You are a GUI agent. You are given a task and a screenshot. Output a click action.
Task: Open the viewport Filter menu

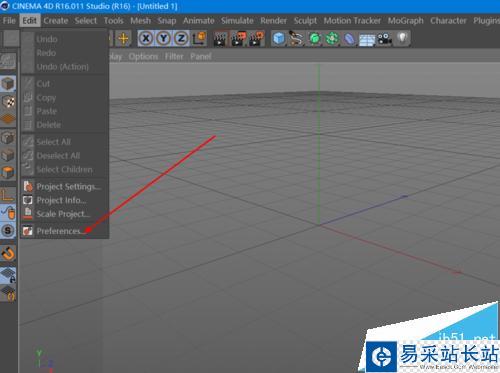(x=174, y=57)
